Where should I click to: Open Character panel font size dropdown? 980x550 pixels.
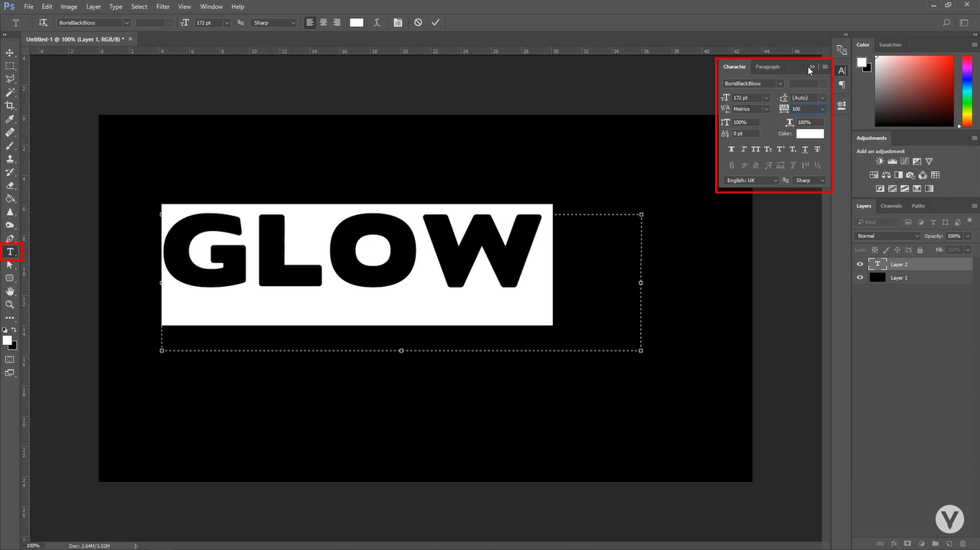point(766,98)
